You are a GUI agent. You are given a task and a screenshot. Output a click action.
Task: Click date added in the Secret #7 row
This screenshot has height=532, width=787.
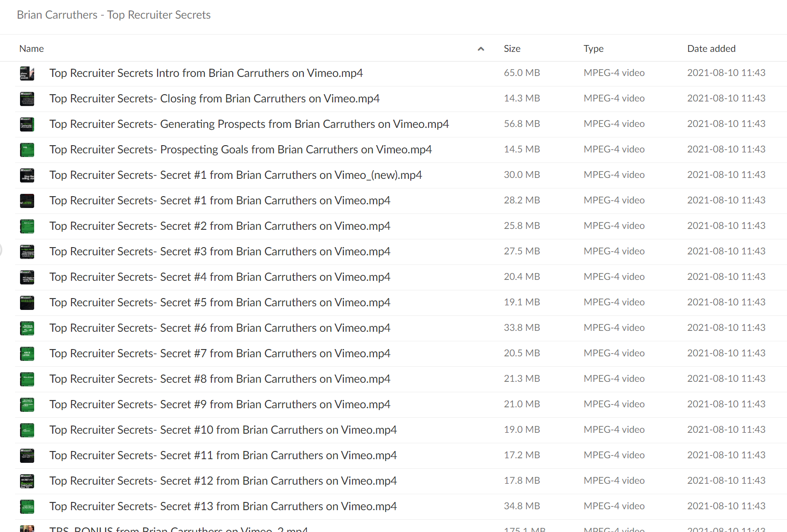pos(726,353)
